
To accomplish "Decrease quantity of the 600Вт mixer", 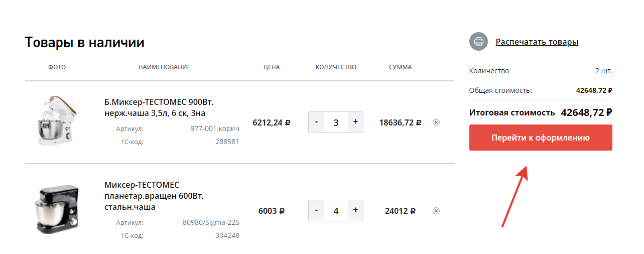I will [x=316, y=211].
